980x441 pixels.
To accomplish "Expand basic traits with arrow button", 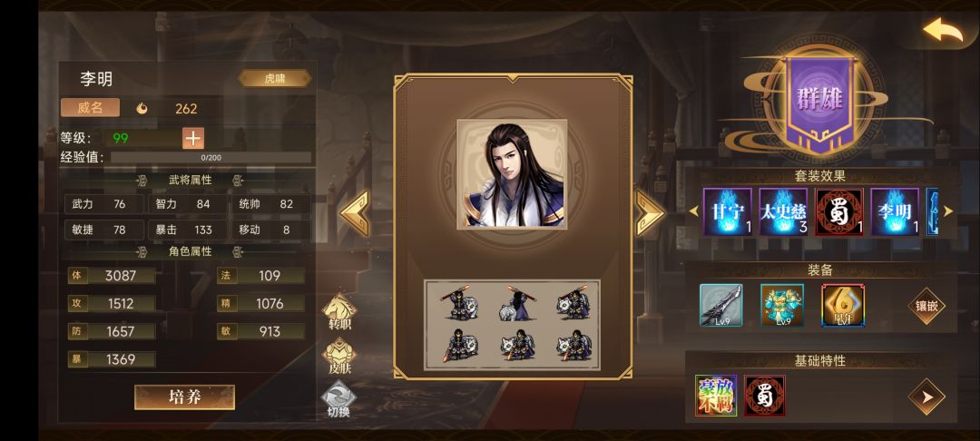I will coord(926,396).
